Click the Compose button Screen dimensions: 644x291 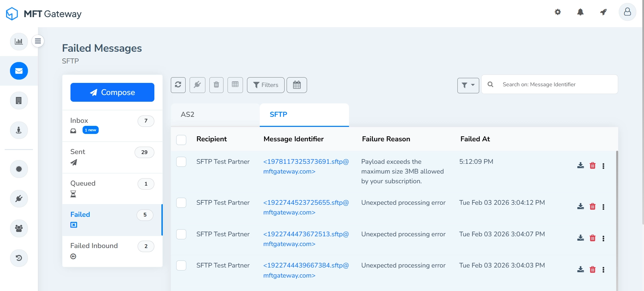pyautogui.click(x=112, y=92)
